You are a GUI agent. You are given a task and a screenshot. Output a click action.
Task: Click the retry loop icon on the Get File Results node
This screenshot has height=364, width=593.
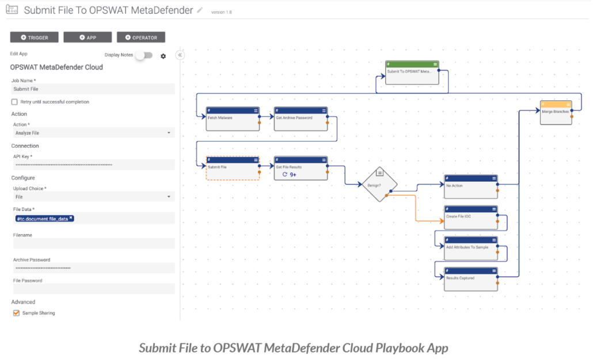tap(285, 174)
